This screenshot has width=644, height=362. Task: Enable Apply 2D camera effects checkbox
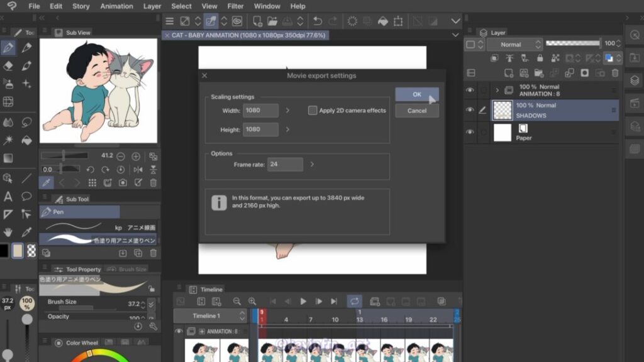click(x=313, y=111)
